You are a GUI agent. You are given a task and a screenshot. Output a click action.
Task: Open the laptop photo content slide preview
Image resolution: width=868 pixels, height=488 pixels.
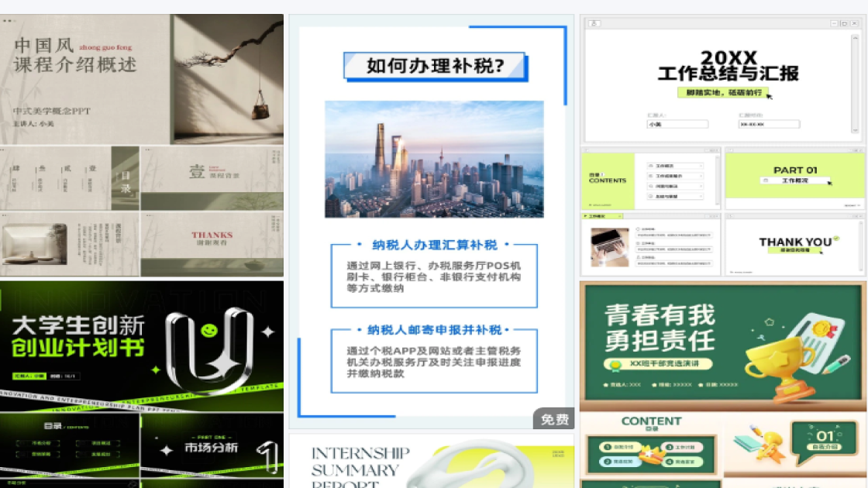(650, 245)
